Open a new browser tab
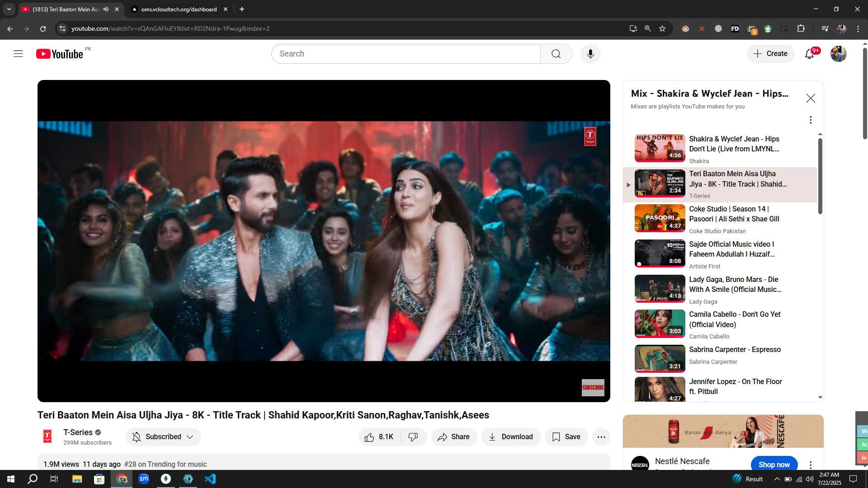 [242, 9]
